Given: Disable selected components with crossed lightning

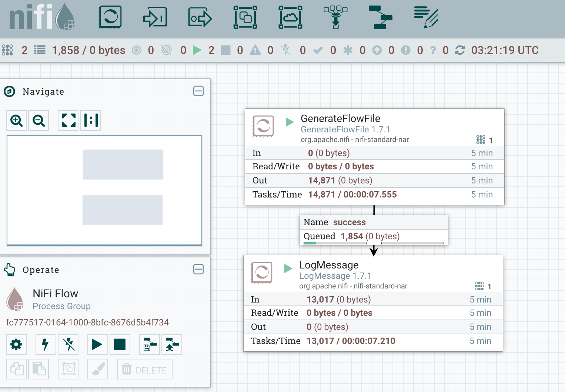Looking at the screenshot, I should (68, 345).
